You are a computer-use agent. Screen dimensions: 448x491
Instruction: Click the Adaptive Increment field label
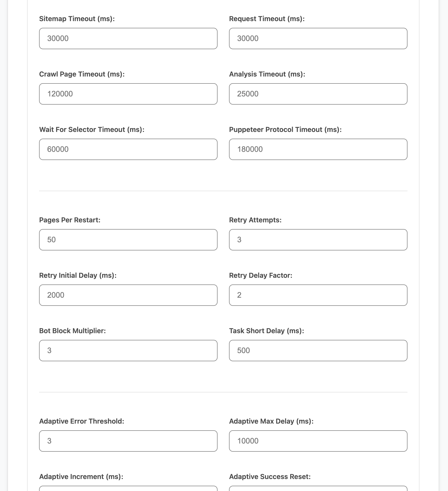pos(81,477)
